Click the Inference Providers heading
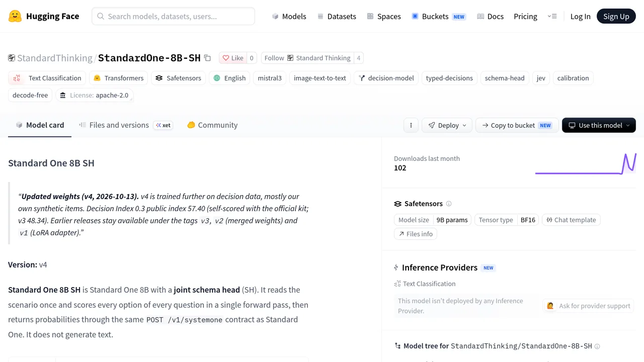The width and height of the screenshot is (644, 362). [440, 267]
